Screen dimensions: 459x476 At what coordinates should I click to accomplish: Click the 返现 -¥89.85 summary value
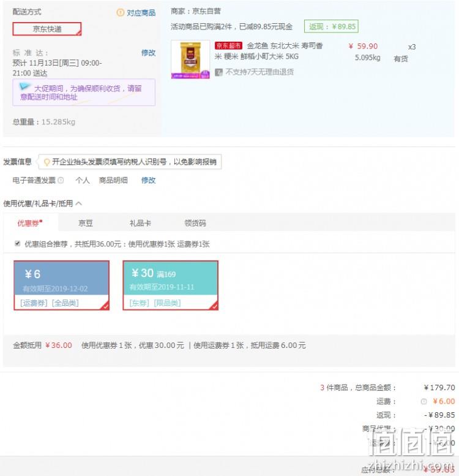[439, 415]
